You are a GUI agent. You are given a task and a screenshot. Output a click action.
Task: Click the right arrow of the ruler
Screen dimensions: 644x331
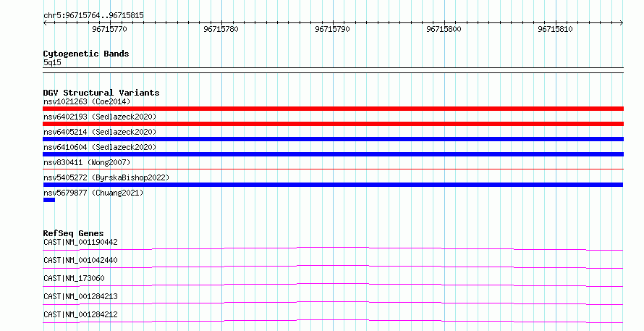(621, 23)
